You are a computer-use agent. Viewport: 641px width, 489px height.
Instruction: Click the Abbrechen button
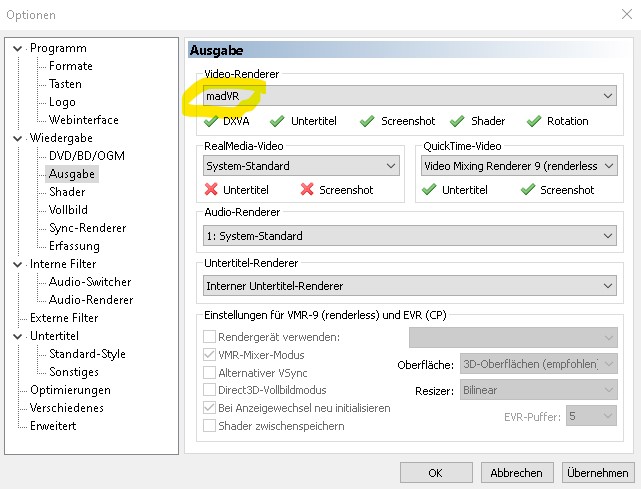(x=517, y=473)
